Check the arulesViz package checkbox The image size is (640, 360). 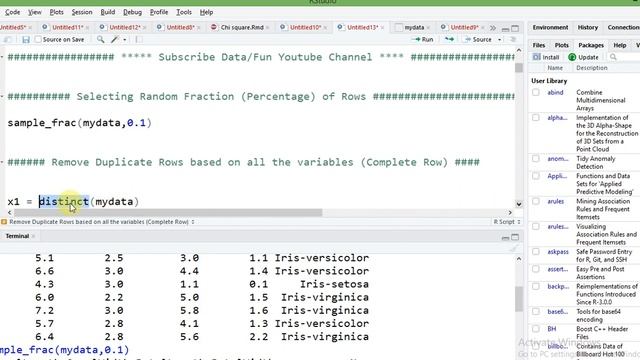coord(536,227)
